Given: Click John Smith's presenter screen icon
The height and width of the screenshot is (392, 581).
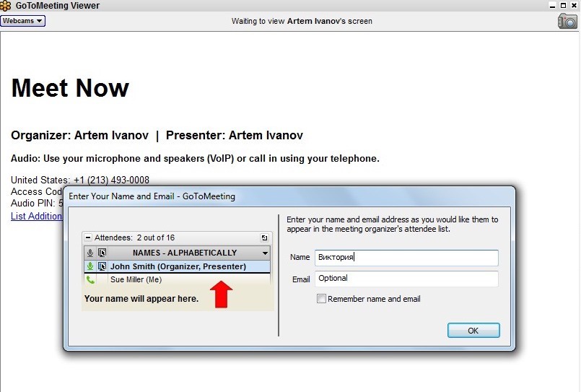Looking at the screenshot, I should pos(102,266).
